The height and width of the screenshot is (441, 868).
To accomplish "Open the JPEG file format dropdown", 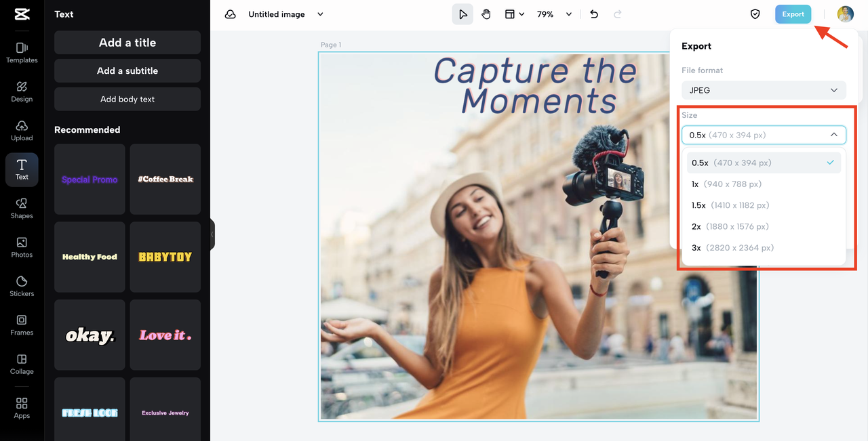I will (764, 90).
